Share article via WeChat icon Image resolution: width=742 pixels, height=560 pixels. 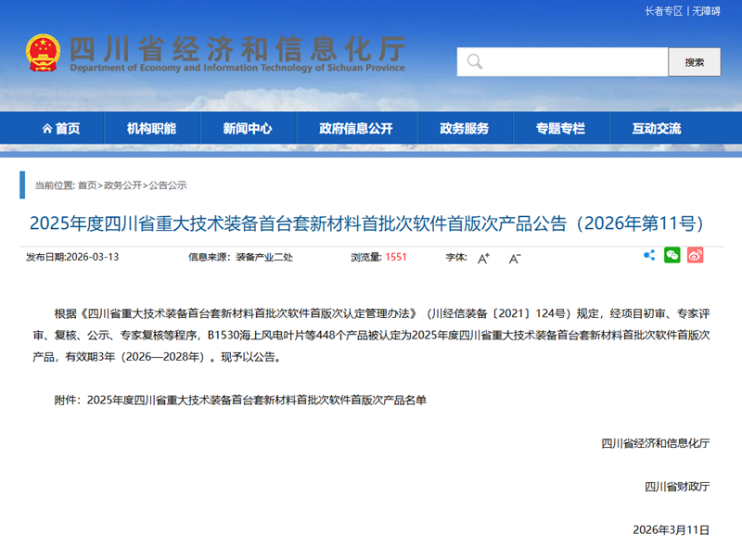672,256
